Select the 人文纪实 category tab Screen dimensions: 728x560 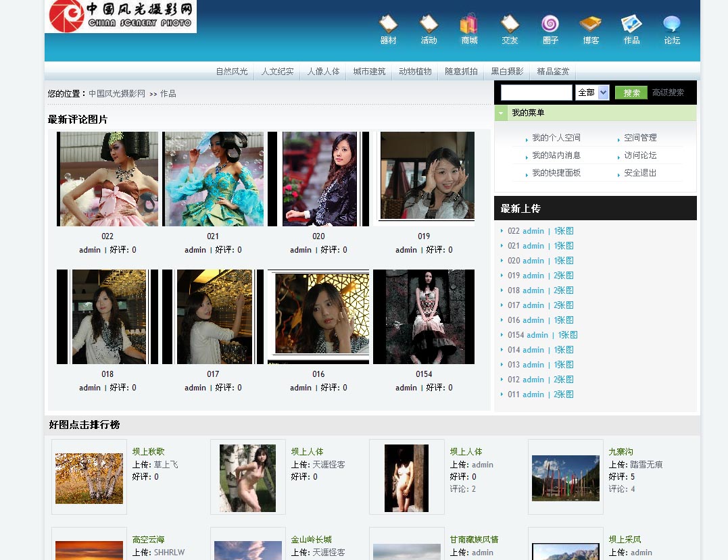(277, 72)
